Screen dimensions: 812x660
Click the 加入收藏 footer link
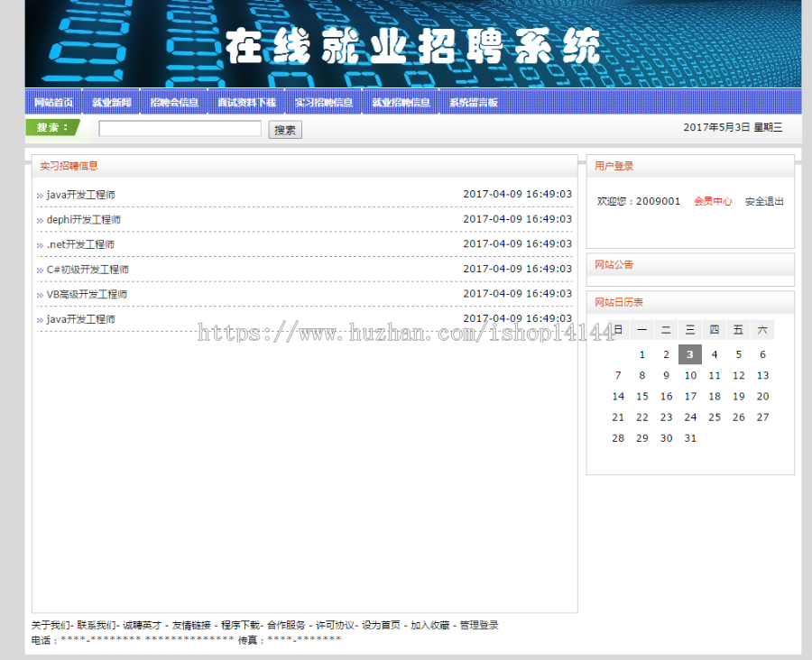coord(429,626)
